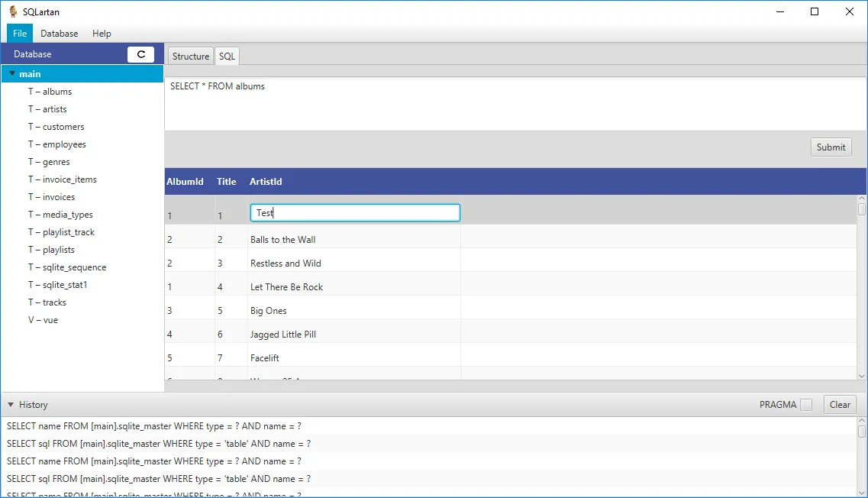
Task: Click the results table vertical scrollbar thumb
Action: (861, 209)
